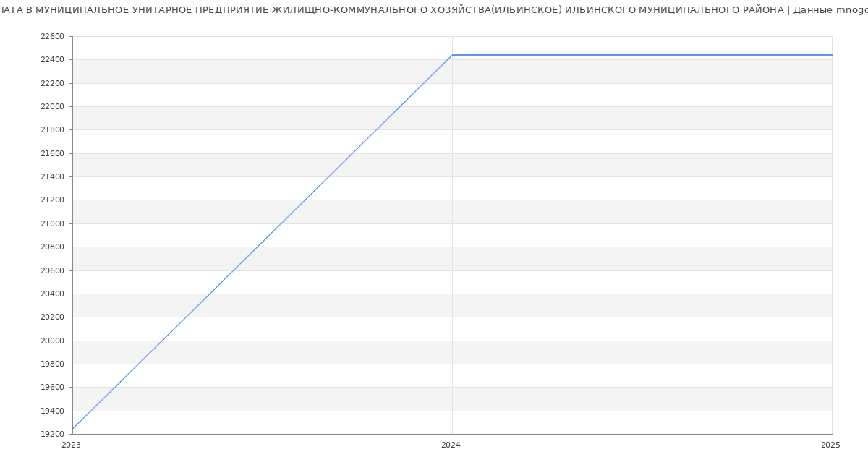Select the line's peak point at 2024
The width and height of the screenshot is (868, 470).
(x=452, y=55)
